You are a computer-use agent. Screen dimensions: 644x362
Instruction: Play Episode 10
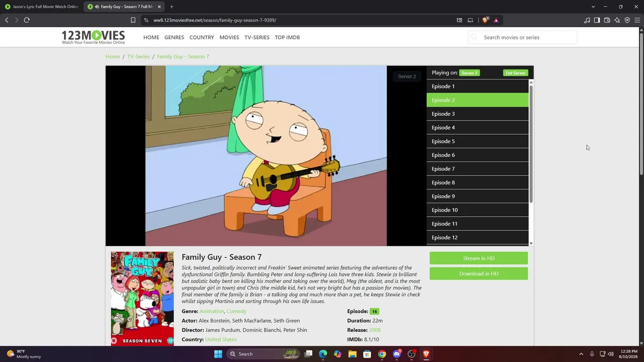[477, 210]
